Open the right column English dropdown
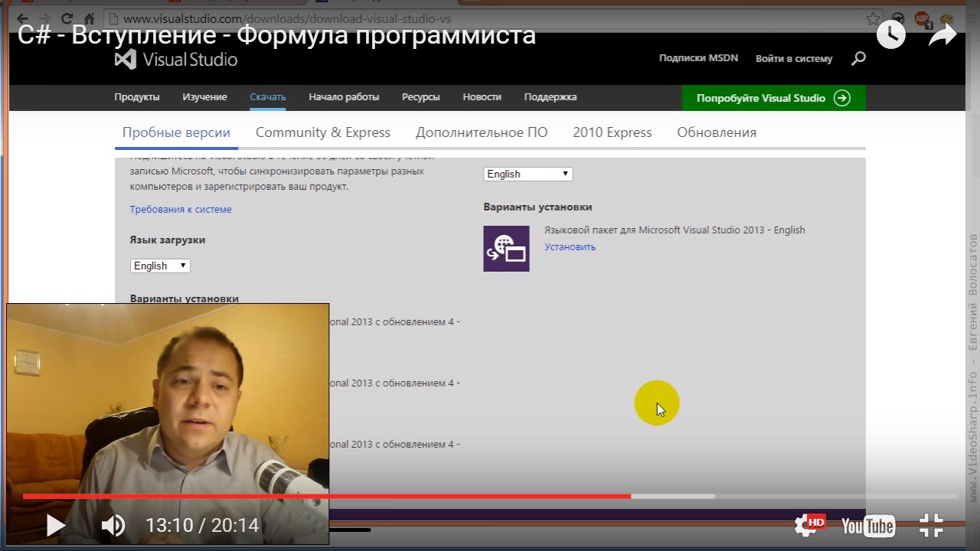 [528, 174]
